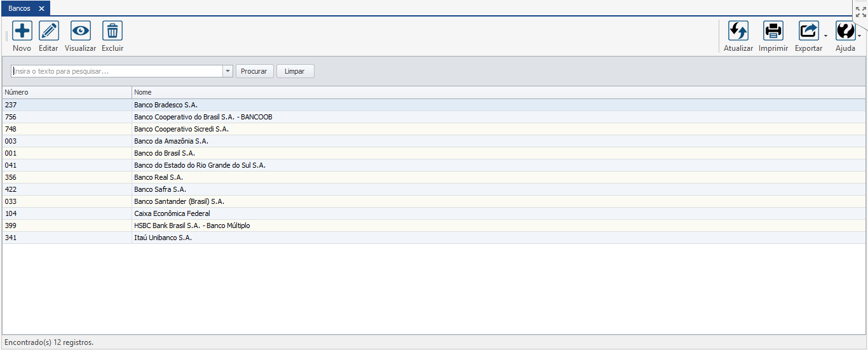Click the Excluir trash icon
Screen dimensions: 868x350
[112, 31]
